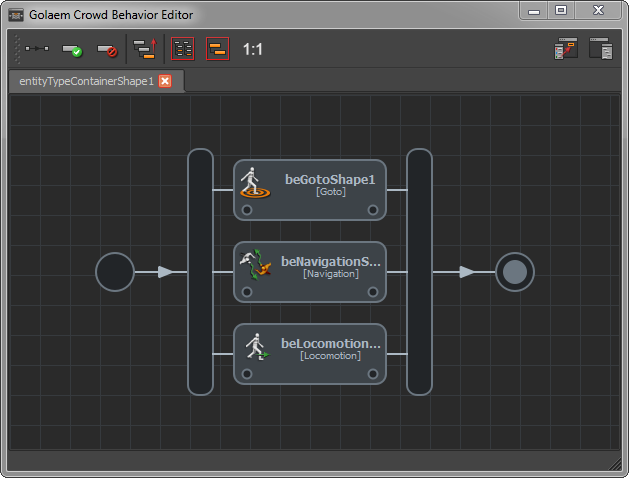Click the green checkmark toolbar icon

click(x=72, y=49)
